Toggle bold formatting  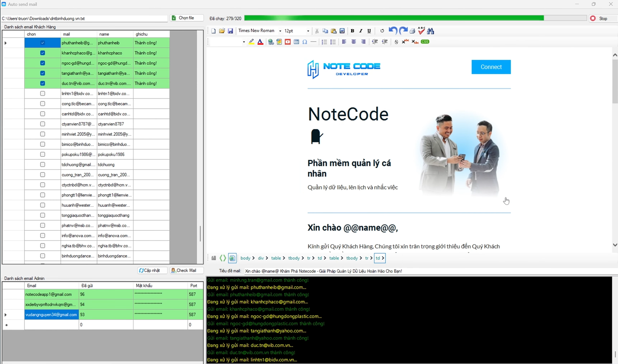tap(352, 31)
